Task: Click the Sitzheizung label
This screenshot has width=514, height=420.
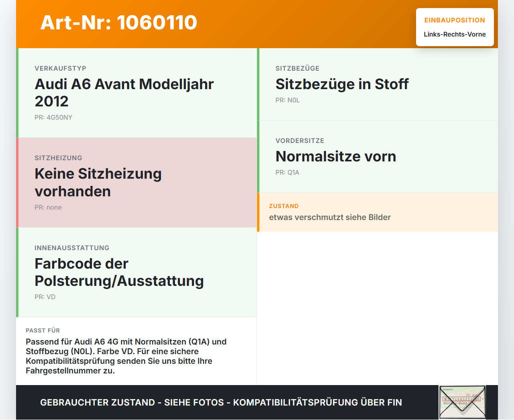Action: tap(58, 158)
